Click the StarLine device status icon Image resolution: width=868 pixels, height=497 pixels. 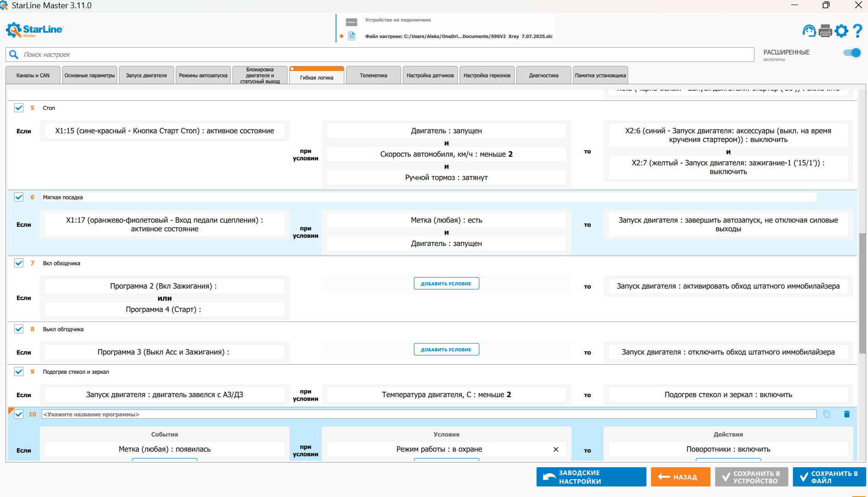coord(352,22)
